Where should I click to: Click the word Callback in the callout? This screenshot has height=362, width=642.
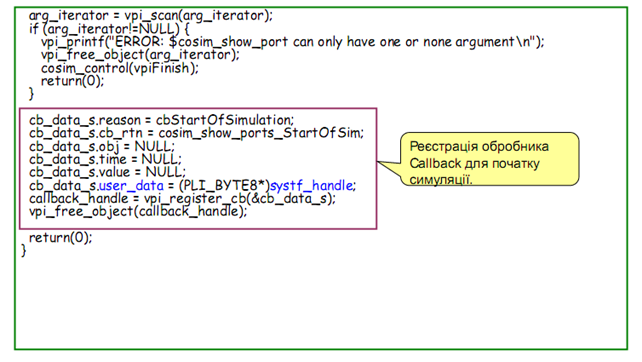[435, 163]
